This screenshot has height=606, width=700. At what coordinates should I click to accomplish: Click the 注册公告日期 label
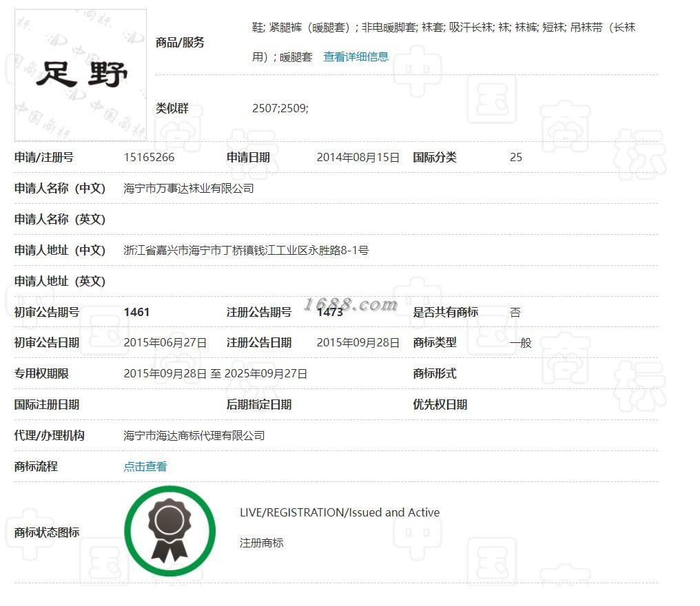point(259,343)
